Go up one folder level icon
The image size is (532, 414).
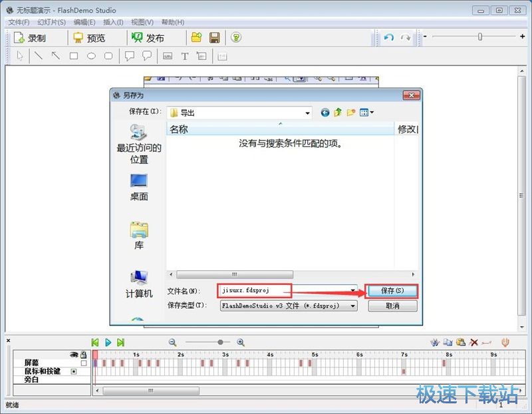[x=338, y=112]
